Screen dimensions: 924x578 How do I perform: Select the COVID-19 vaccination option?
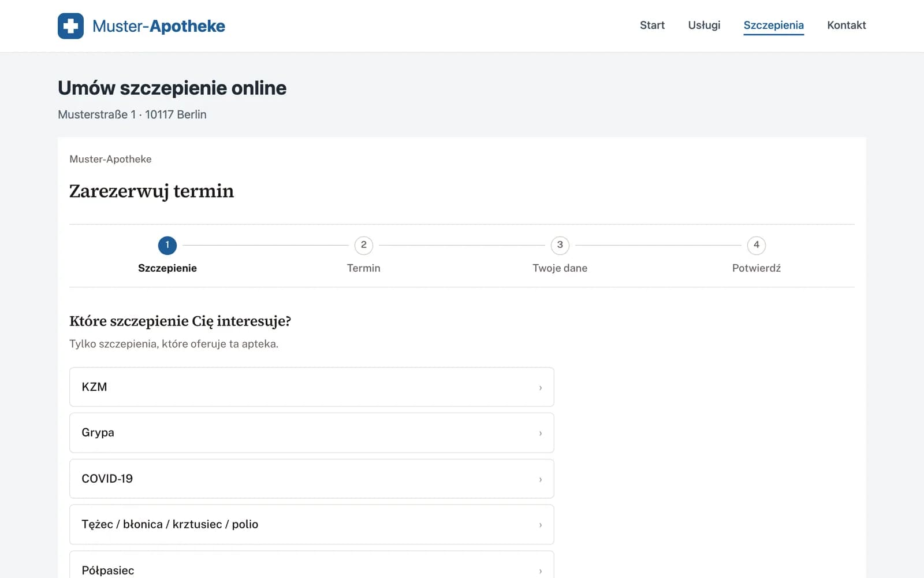[312, 479]
